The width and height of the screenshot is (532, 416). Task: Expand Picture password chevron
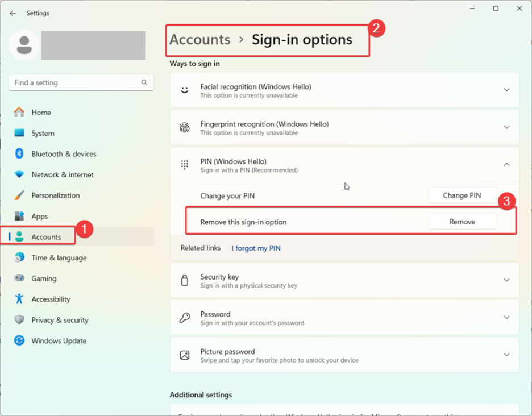506,355
